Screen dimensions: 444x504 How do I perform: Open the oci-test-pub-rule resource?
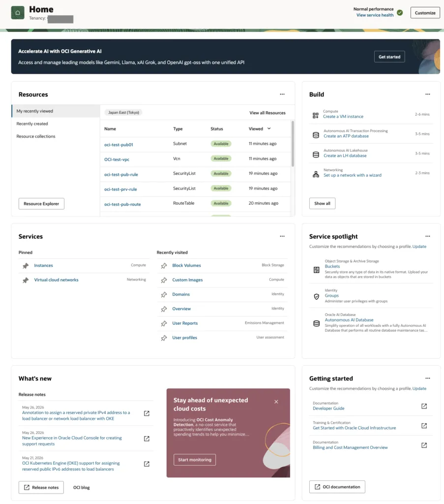(121, 175)
